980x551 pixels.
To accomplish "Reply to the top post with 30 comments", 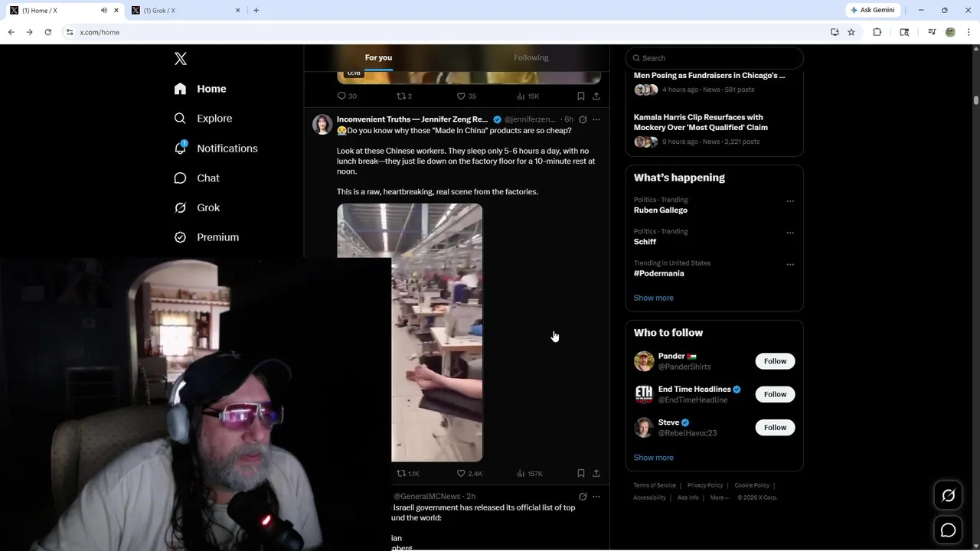I will pyautogui.click(x=347, y=96).
